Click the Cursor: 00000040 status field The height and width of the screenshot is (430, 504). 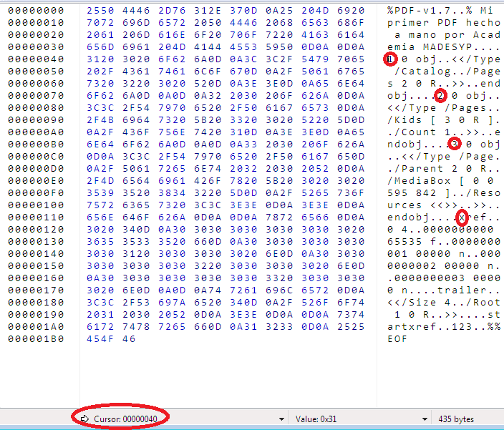[125, 419]
